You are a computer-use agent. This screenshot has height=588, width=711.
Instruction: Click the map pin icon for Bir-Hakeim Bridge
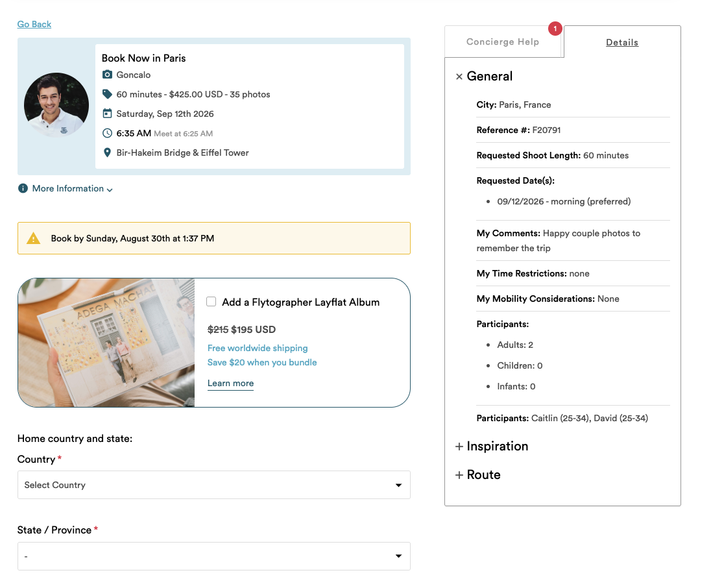coord(107,153)
